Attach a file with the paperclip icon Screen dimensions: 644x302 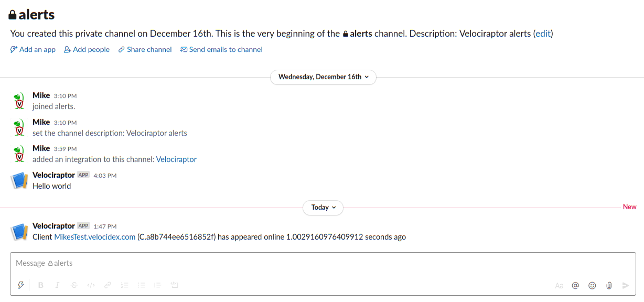[609, 286]
